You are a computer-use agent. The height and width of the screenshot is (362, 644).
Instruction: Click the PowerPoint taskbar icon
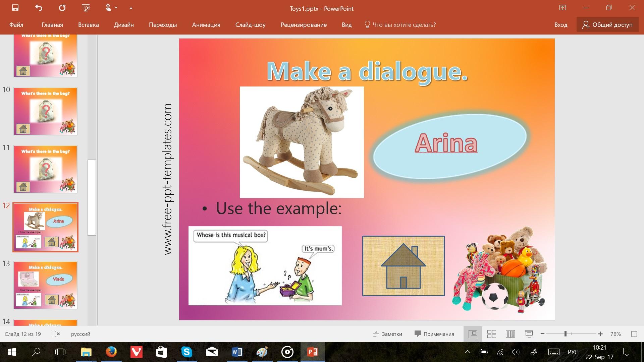[313, 352]
